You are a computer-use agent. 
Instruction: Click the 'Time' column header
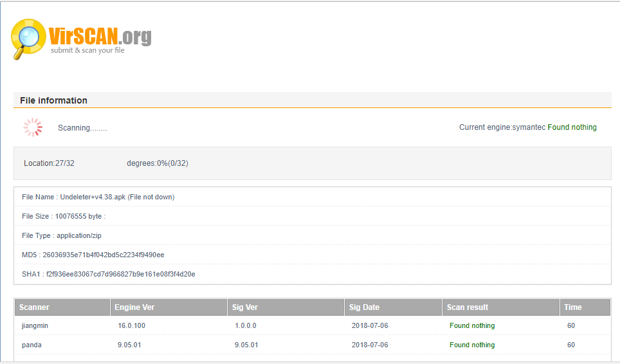[x=585, y=307]
